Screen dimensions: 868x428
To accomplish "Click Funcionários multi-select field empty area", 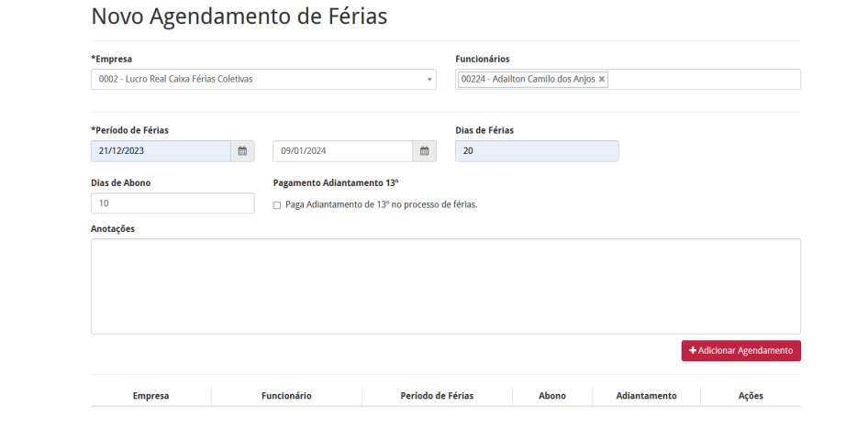I will [x=703, y=79].
